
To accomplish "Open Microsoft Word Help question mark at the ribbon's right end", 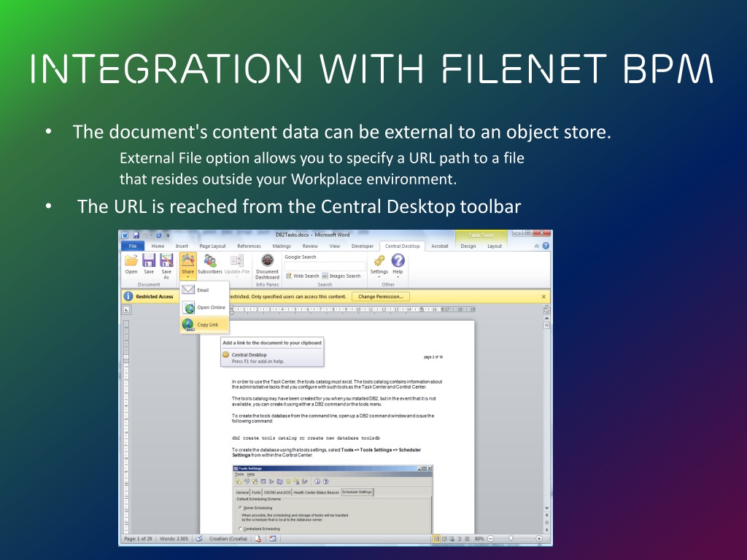I will coord(546,246).
